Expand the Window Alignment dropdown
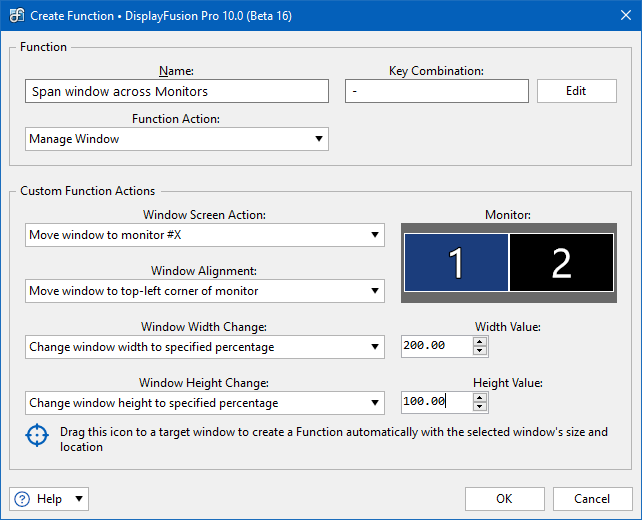642x520 pixels. (205, 291)
